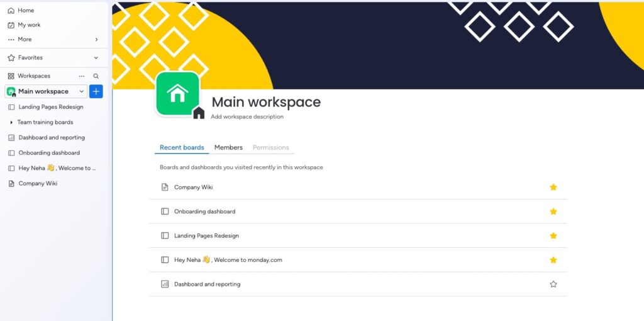Open Company Wiki from recent boards list
The width and height of the screenshot is (644, 321).
[194, 188]
